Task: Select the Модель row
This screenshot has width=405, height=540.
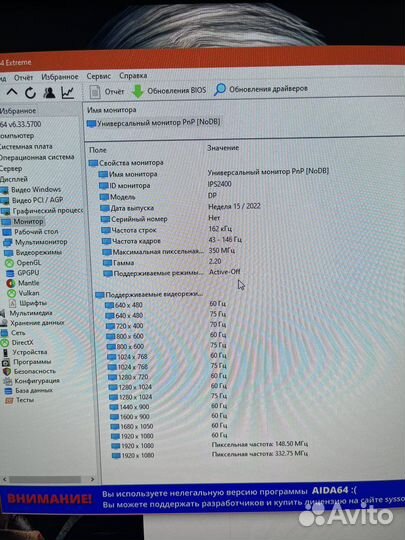Action: (x=117, y=197)
